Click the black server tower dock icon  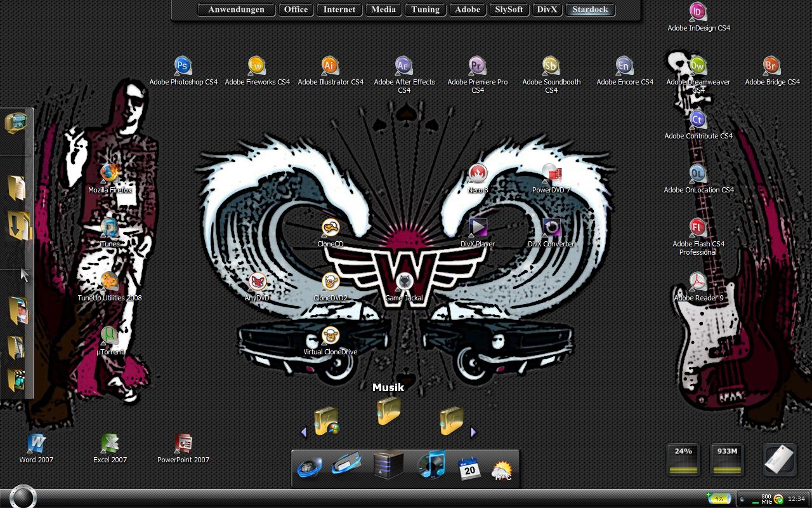388,465
